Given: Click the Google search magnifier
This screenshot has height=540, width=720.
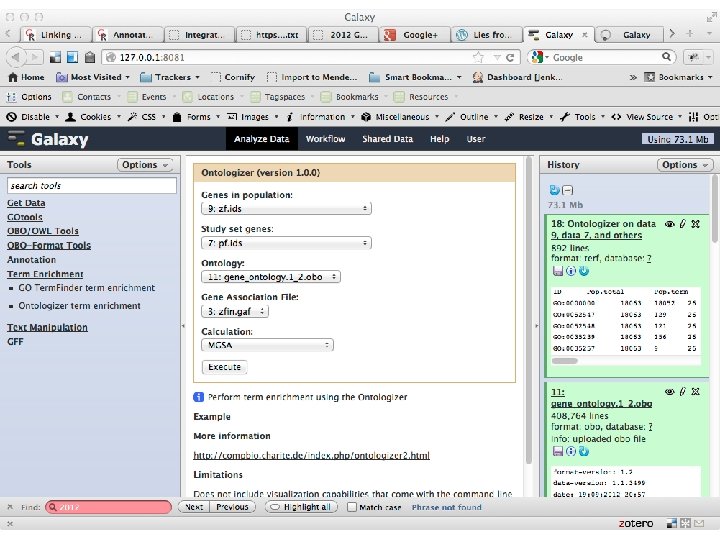Looking at the screenshot, I should 666,57.
